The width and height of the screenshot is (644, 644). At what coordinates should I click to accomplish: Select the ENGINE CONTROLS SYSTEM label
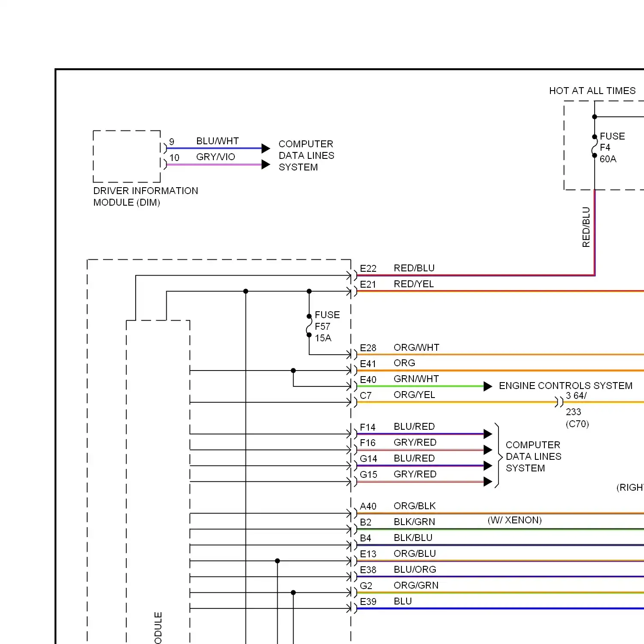coord(565,386)
